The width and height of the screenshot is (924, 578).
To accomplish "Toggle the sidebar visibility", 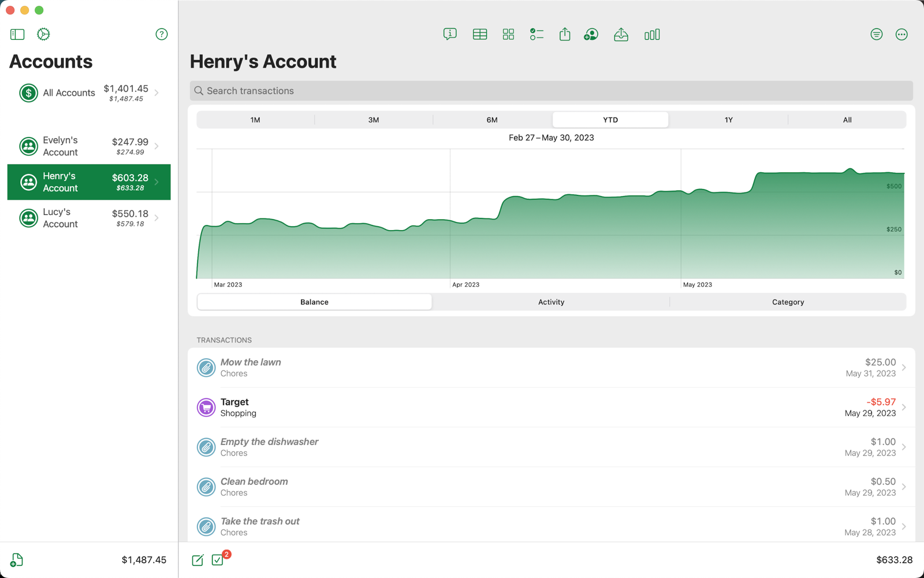I will click(17, 34).
